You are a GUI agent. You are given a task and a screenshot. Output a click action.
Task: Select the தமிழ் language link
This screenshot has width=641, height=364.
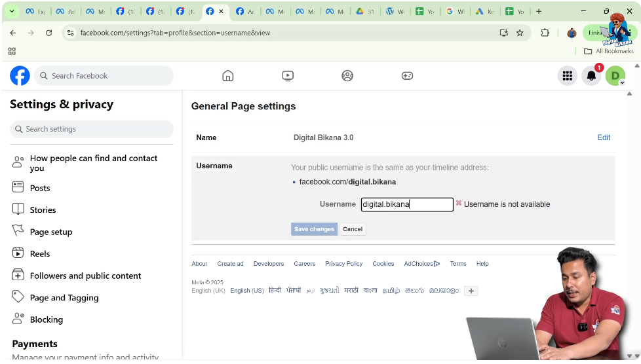(x=391, y=291)
